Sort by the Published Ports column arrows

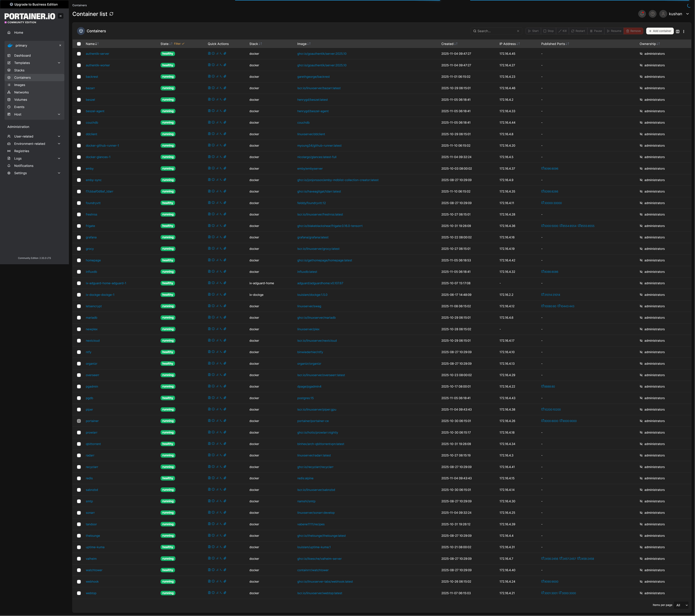(568, 44)
